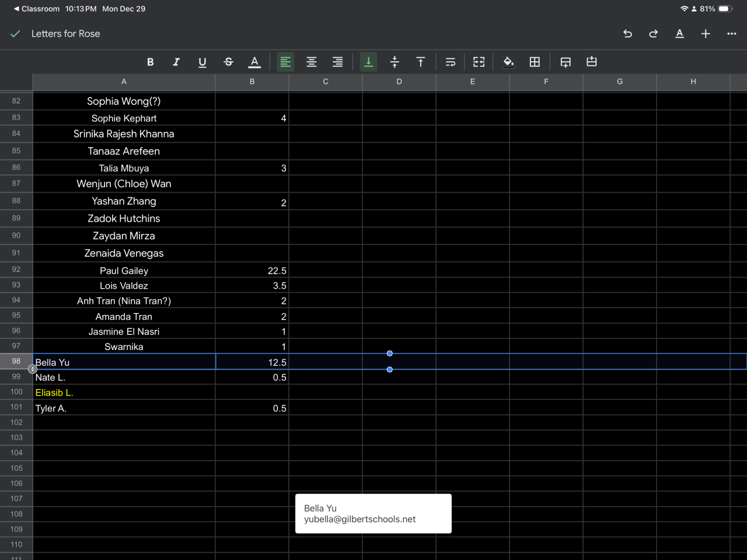Open the cell borders options
747x560 pixels.
click(x=535, y=62)
